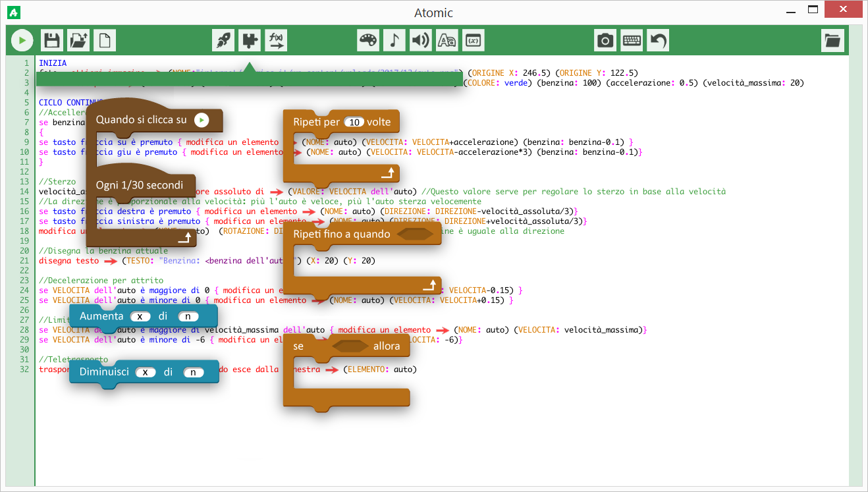
Task: Click the x field in Diminuisci block
Action: pos(145,372)
